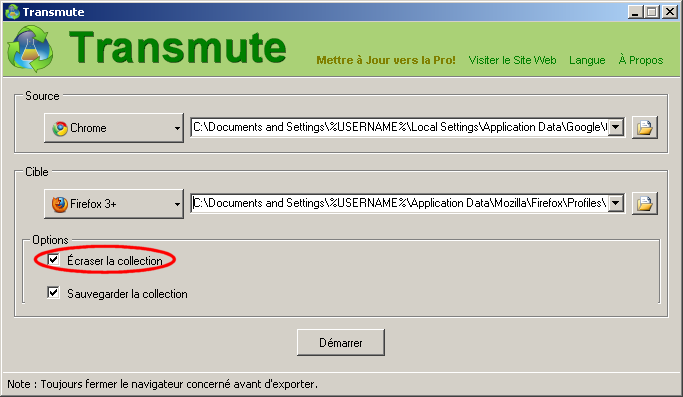Click the Démarrer button
Screen dimensions: 683x397
click(x=341, y=343)
